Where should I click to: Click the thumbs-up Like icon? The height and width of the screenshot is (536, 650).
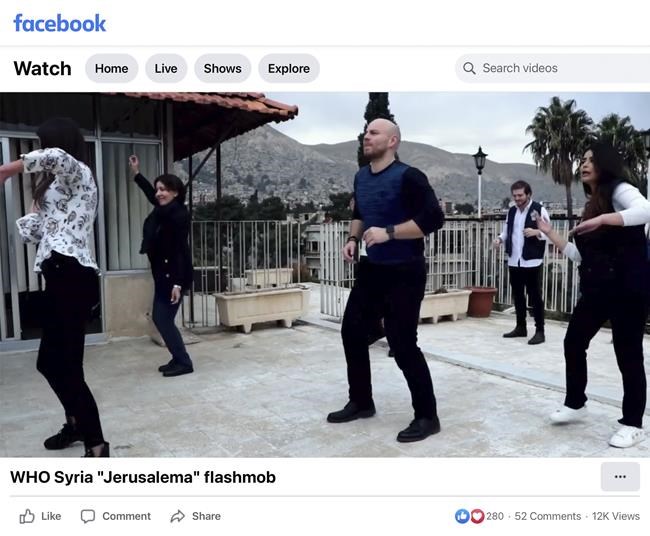coord(27,516)
